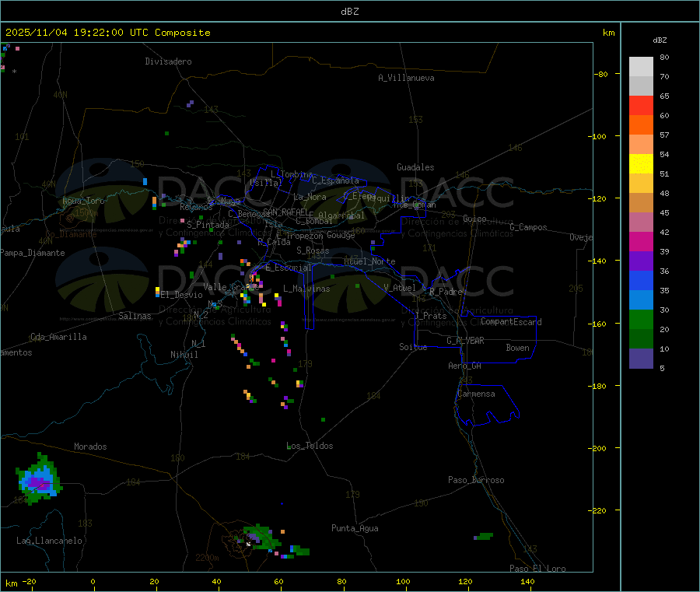Click the -100 km vertical axis tick label
Image resolution: width=700 pixels, height=592 pixels.
(x=597, y=136)
